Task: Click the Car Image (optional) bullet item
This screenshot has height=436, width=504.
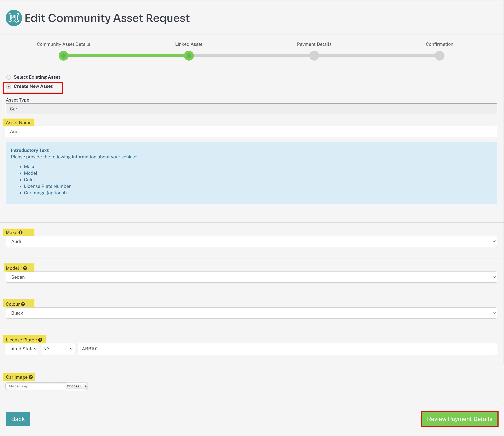Action: 45,193
